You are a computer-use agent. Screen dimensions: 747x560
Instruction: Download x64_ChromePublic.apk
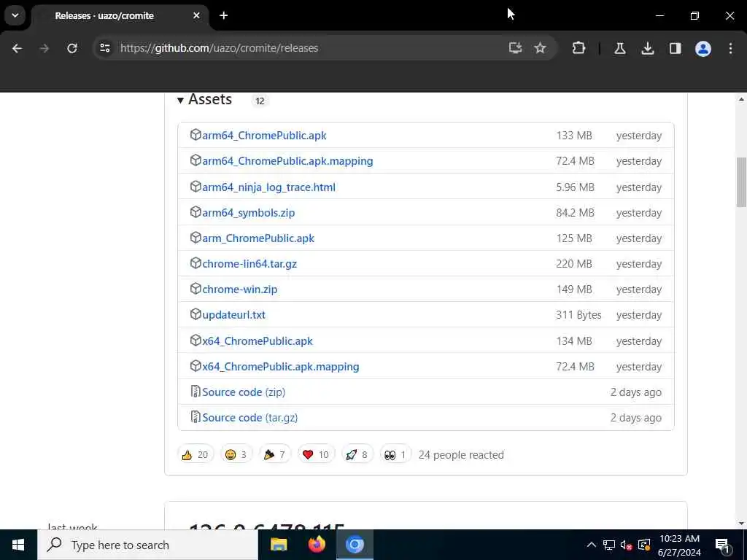coord(258,341)
